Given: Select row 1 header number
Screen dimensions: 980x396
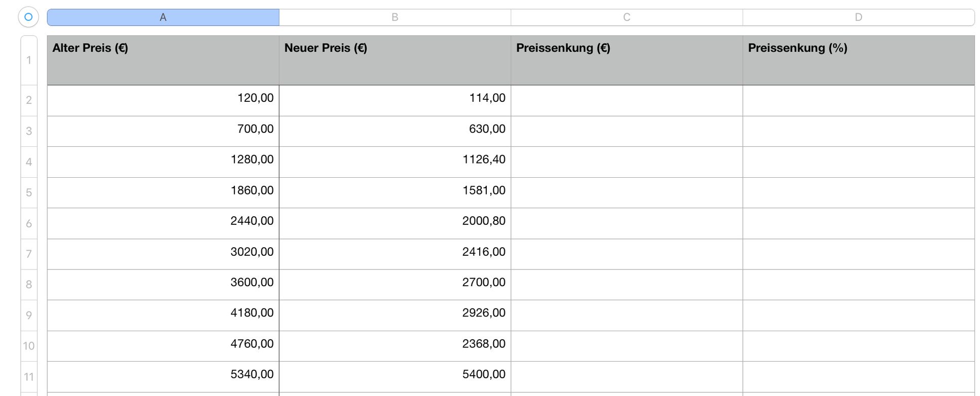Looking at the screenshot, I should 29,60.
